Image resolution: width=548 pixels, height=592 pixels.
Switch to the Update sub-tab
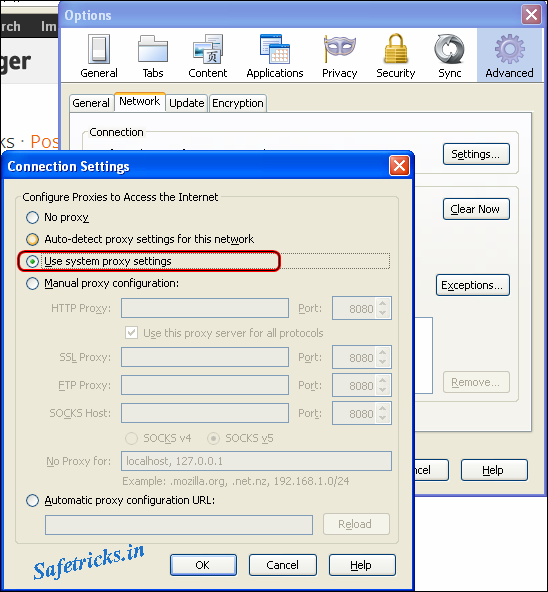point(187,103)
